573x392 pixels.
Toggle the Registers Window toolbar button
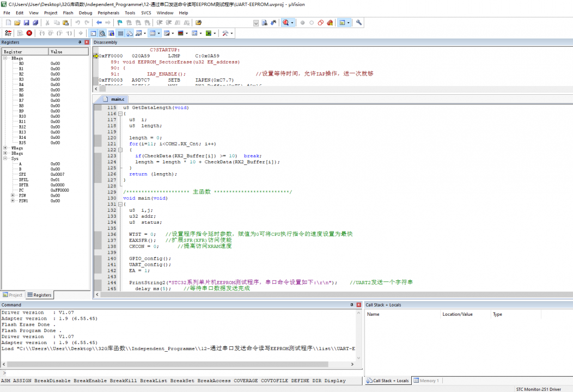point(120,33)
